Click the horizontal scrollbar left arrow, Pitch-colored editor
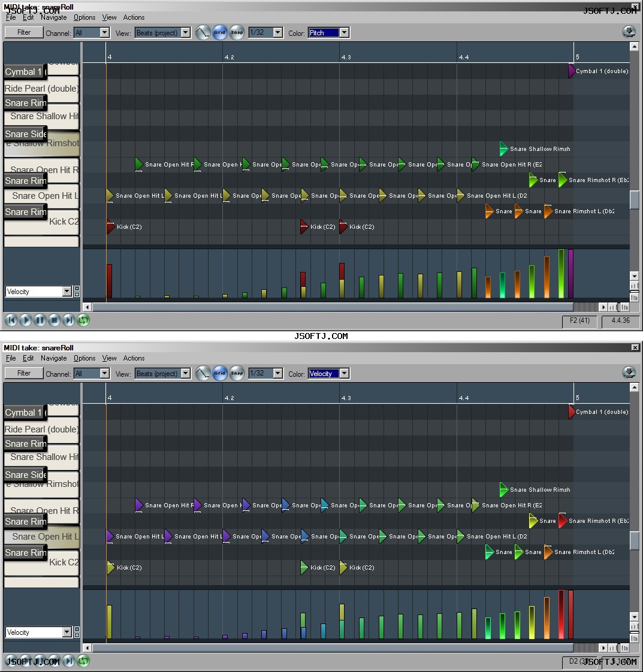 pos(87,307)
